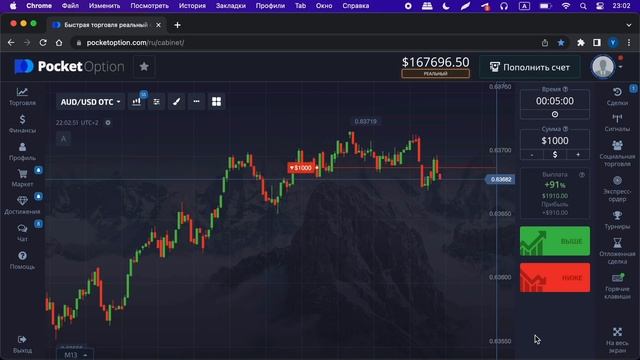Expand the Chrome tab list chevron

[x=629, y=25]
